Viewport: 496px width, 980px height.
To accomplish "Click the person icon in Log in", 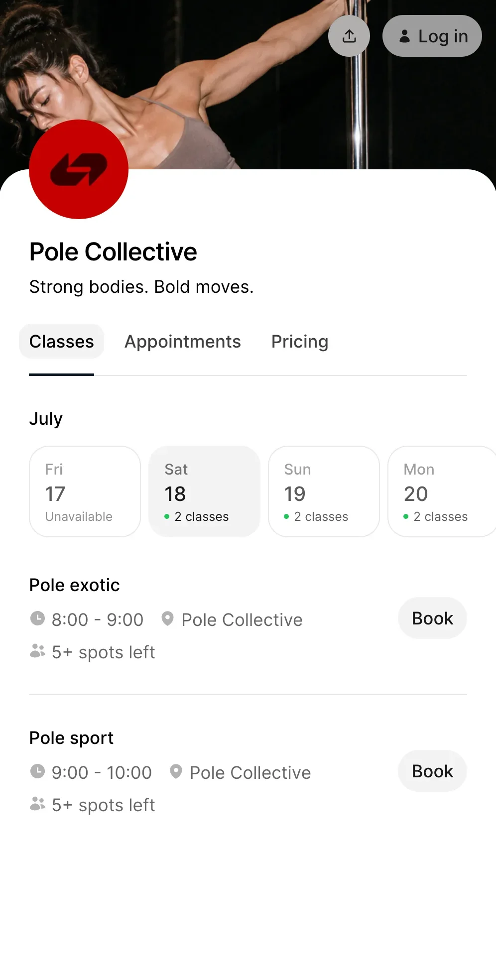I will (405, 36).
